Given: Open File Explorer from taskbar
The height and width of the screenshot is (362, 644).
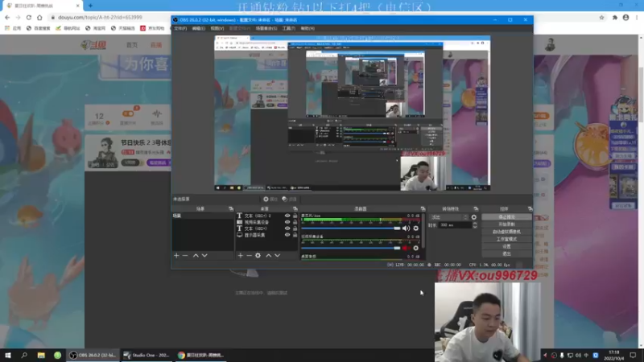Looking at the screenshot, I should tap(41, 355).
